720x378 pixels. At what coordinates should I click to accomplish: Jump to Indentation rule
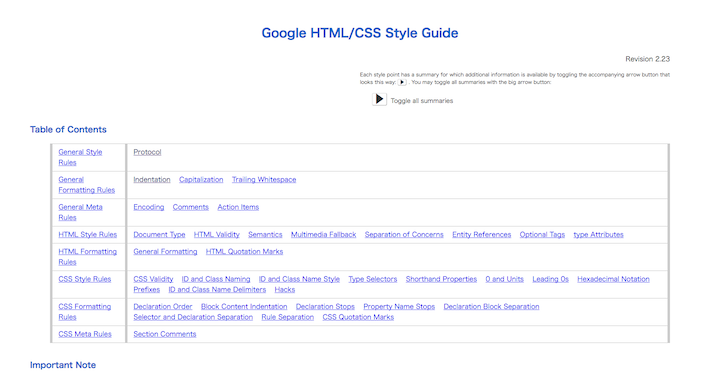152,180
